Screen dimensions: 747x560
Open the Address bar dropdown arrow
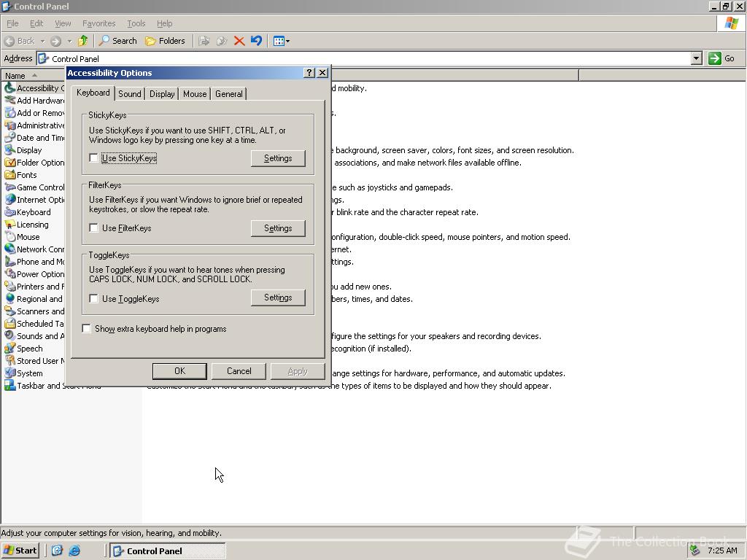pos(696,58)
